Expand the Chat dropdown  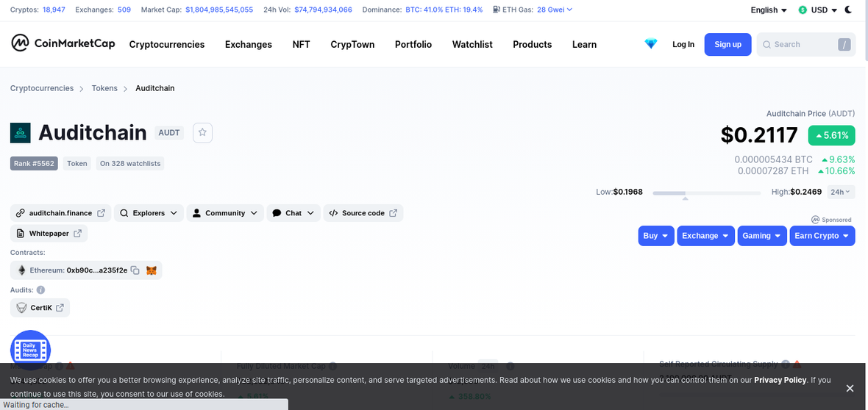tap(294, 213)
